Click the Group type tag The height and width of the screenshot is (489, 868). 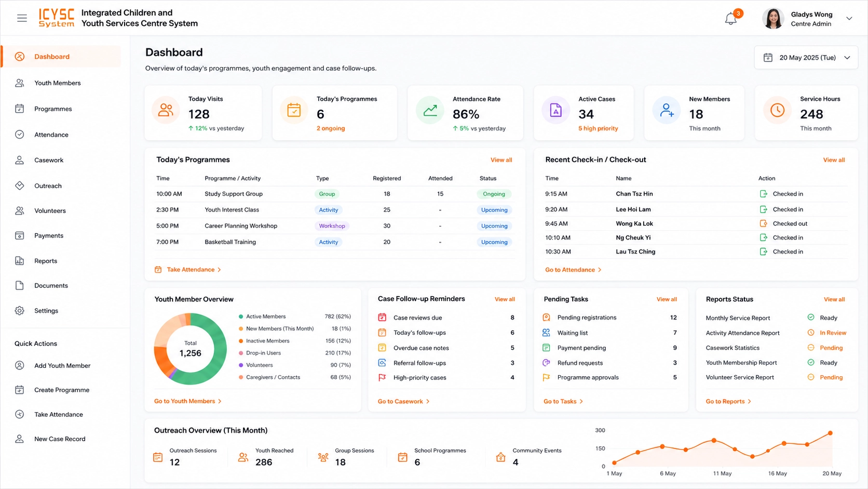point(327,194)
